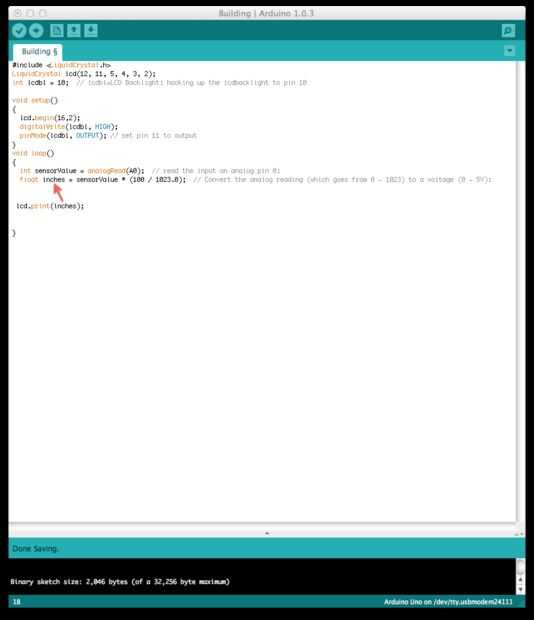Expand the tab menu dropdown arrow
The image size is (534, 620).
click(509, 51)
